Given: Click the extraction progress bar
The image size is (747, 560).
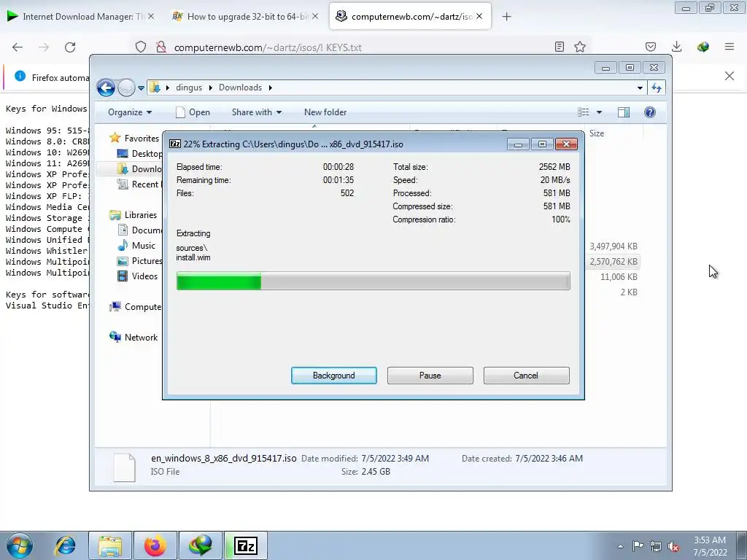Looking at the screenshot, I should pyautogui.click(x=373, y=281).
